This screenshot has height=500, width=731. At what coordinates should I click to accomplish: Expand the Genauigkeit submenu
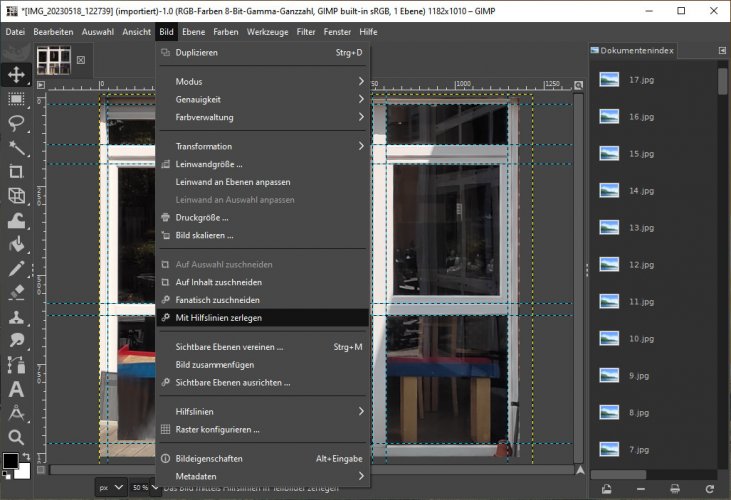263,99
